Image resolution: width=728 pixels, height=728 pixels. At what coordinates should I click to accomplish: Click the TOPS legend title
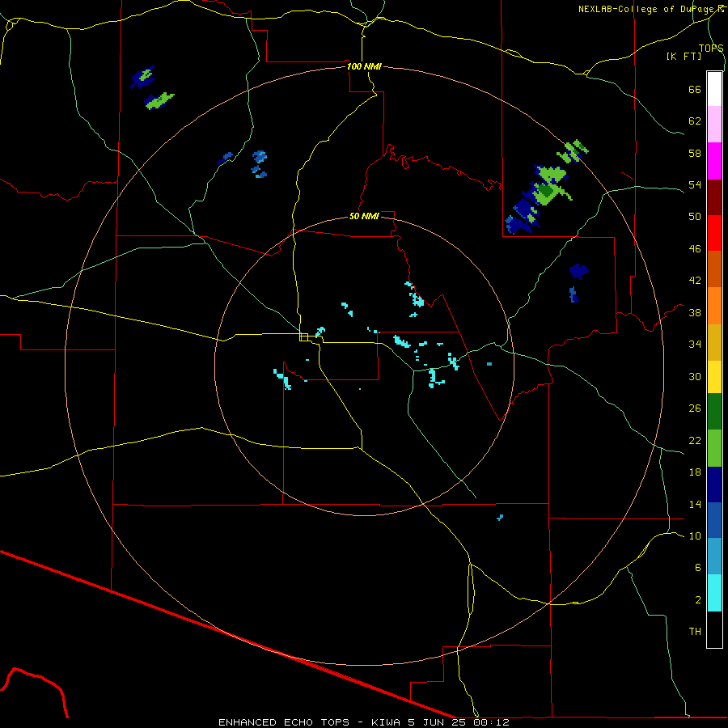coord(711,48)
